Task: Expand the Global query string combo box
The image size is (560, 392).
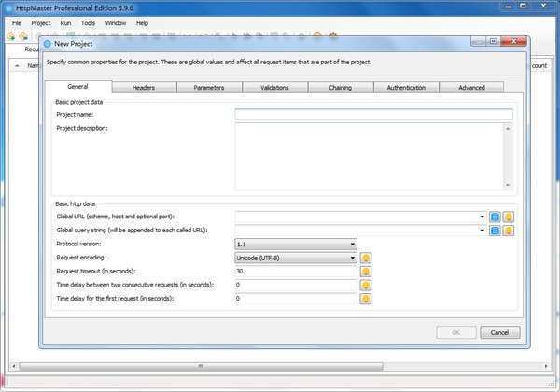Action: (x=482, y=231)
